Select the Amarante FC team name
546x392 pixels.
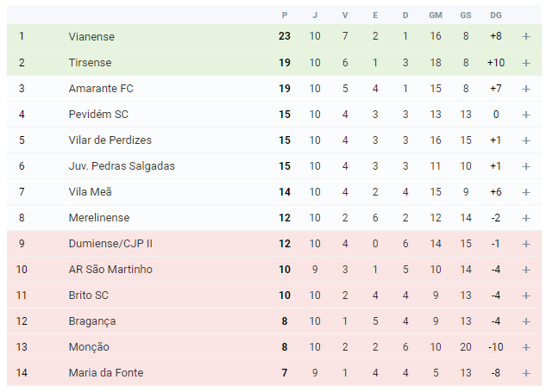point(101,89)
